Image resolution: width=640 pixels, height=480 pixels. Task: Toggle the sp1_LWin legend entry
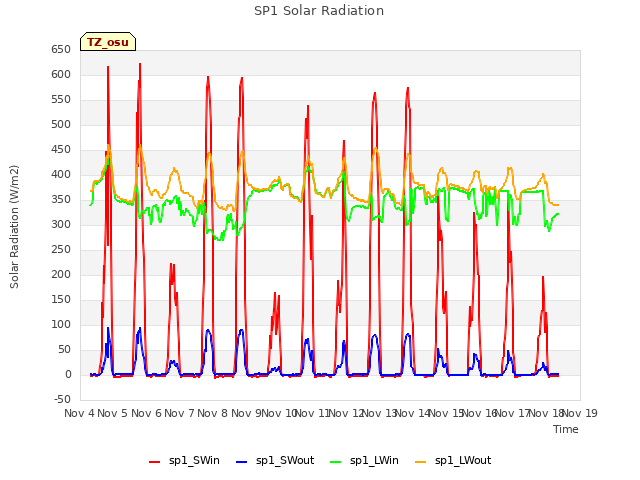[364, 461]
